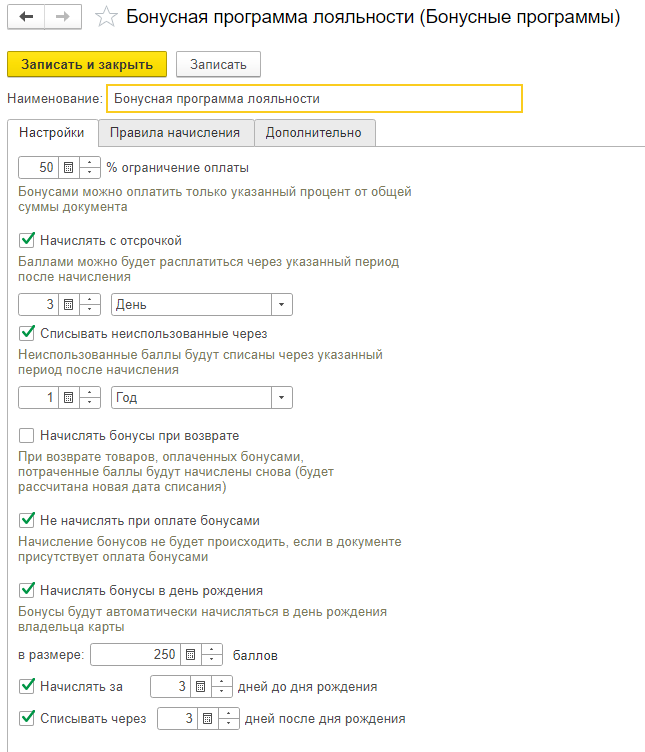Click the form title Бонусная программа лояльности
The width and height of the screenshot is (645, 752).
click(x=373, y=17)
